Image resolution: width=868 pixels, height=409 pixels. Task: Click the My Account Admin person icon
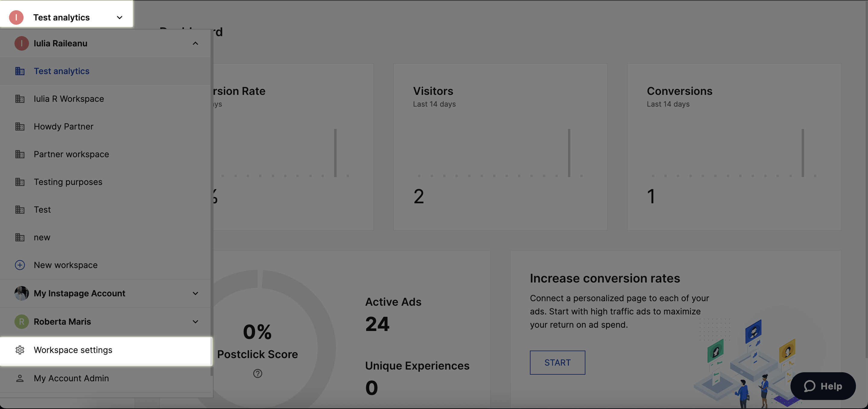[20, 378]
